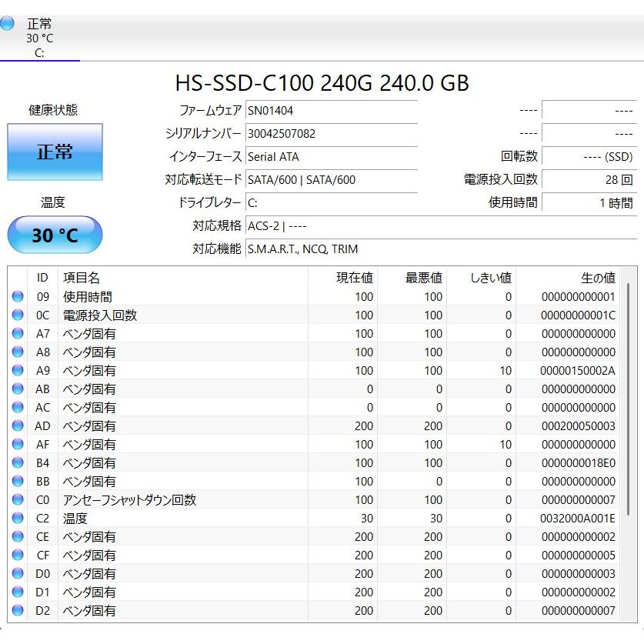Click the status icon for row D1
Screen dimensions: 644x644
18,592
